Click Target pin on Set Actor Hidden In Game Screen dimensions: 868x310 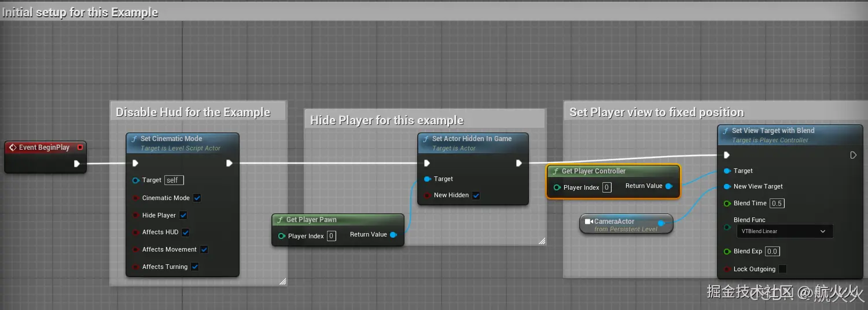pyautogui.click(x=427, y=179)
